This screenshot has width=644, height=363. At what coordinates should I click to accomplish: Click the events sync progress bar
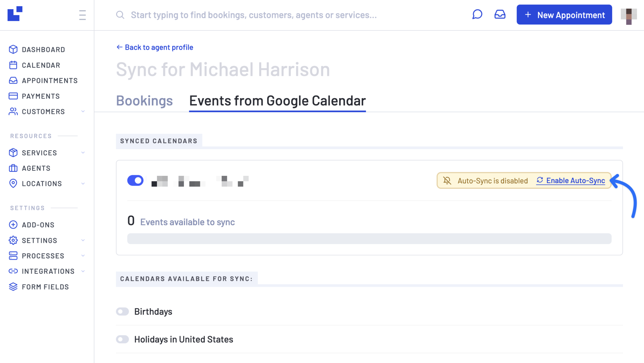click(369, 239)
